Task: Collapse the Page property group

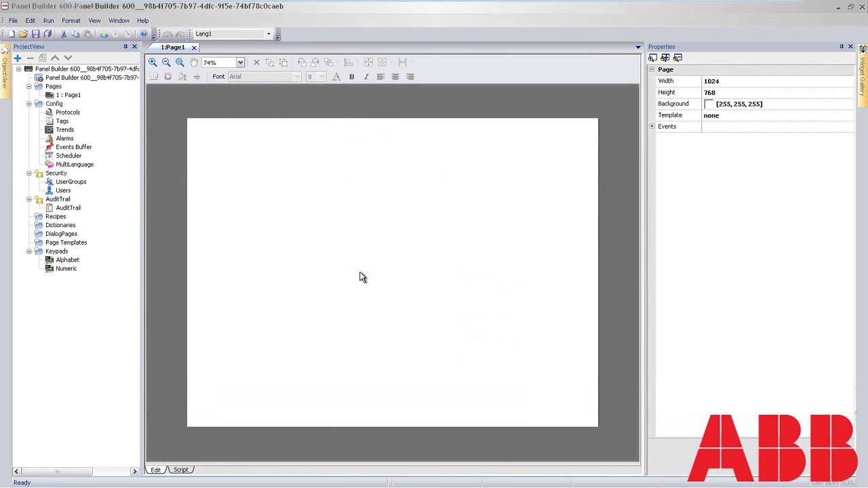Action: 652,70
